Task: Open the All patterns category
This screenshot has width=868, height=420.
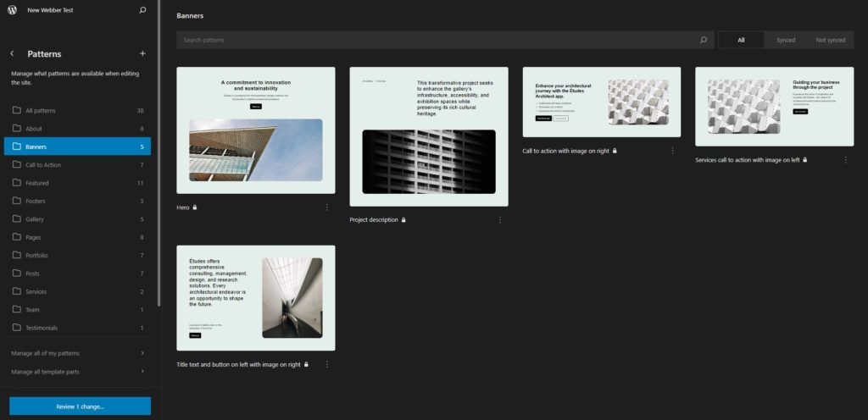Action: (x=41, y=111)
